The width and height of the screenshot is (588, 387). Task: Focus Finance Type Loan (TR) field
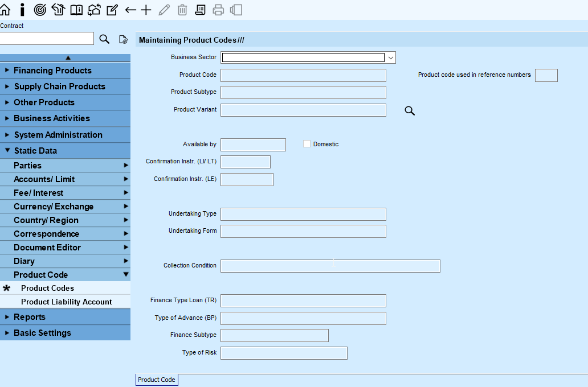coord(303,301)
